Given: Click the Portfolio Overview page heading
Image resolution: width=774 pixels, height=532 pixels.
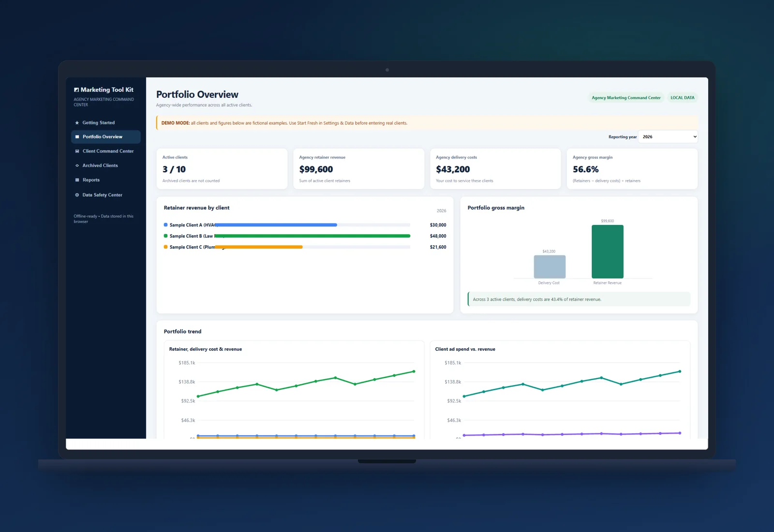Looking at the screenshot, I should (x=197, y=95).
